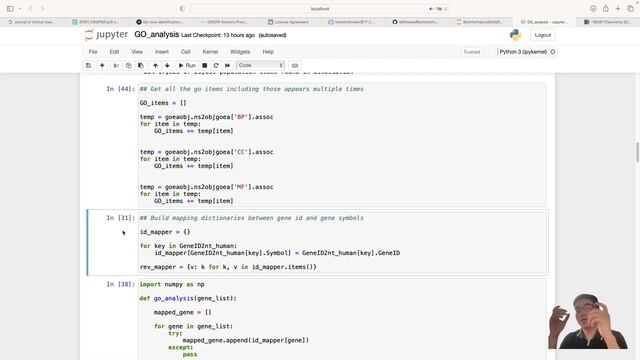This screenshot has height=360, width=640.
Task: Toggle Safari sidebar icon
Action: click(x=10, y=9)
